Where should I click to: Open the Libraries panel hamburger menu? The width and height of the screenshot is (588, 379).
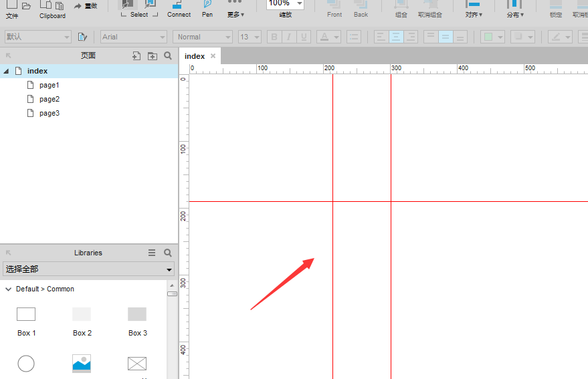pyautogui.click(x=152, y=253)
